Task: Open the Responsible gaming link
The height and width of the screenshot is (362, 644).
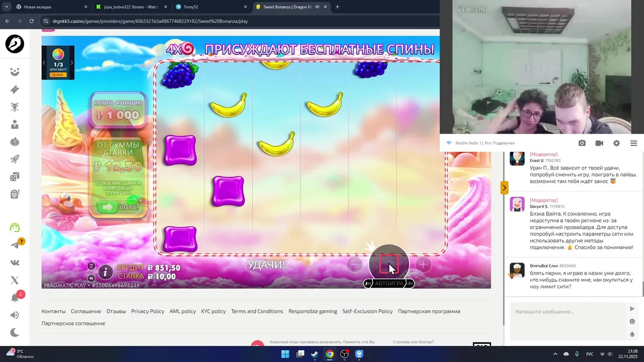Action: [312, 311]
